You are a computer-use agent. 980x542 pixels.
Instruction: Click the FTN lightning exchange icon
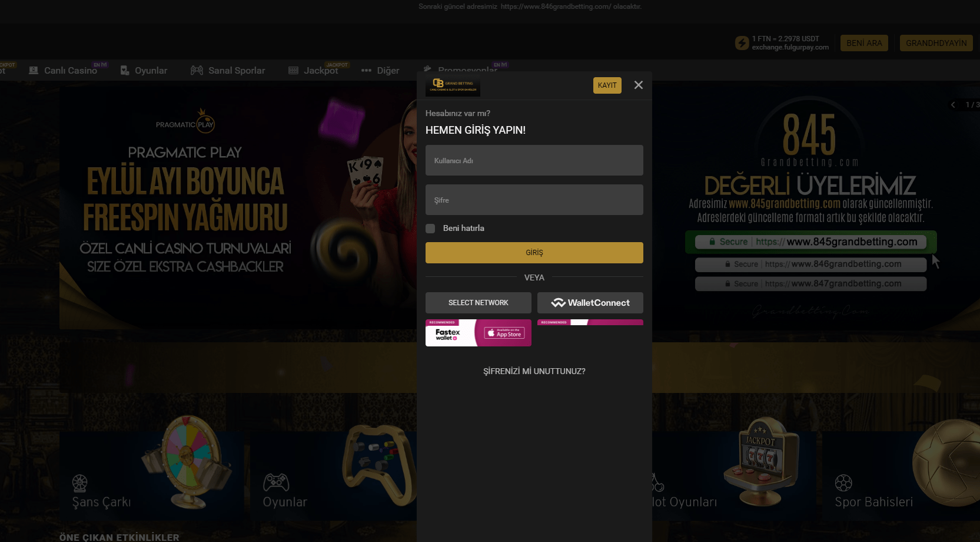741,42
